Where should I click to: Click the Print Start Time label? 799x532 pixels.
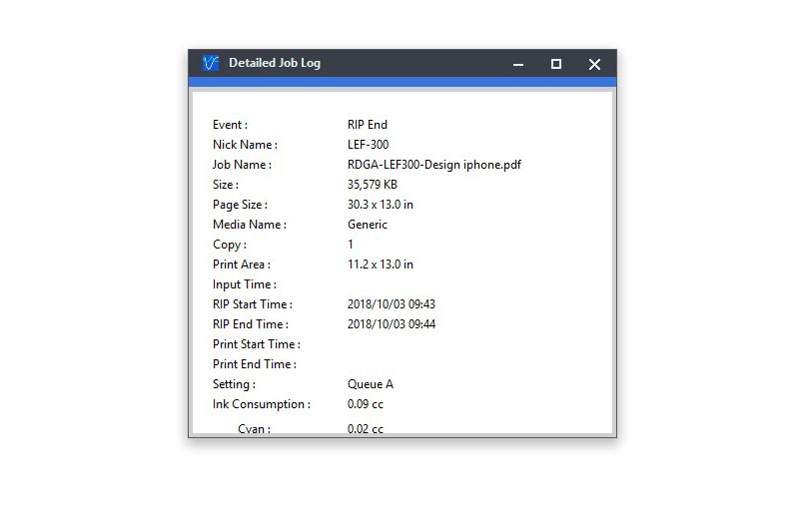256,344
